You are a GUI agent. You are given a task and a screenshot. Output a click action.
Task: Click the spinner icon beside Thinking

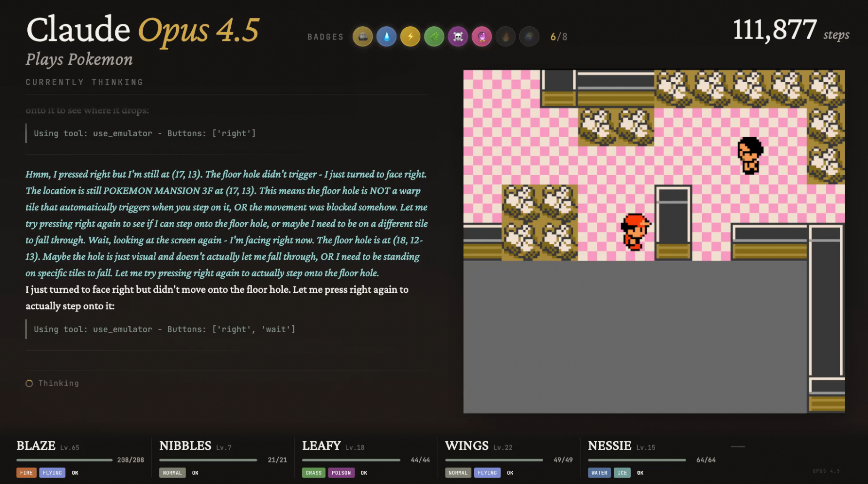point(29,383)
